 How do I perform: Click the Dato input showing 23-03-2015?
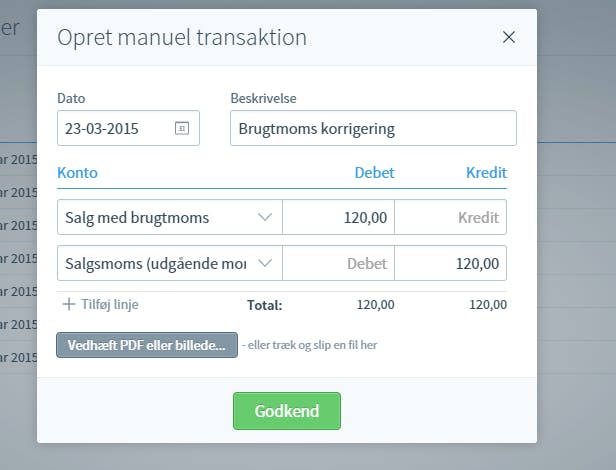(x=128, y=128)
